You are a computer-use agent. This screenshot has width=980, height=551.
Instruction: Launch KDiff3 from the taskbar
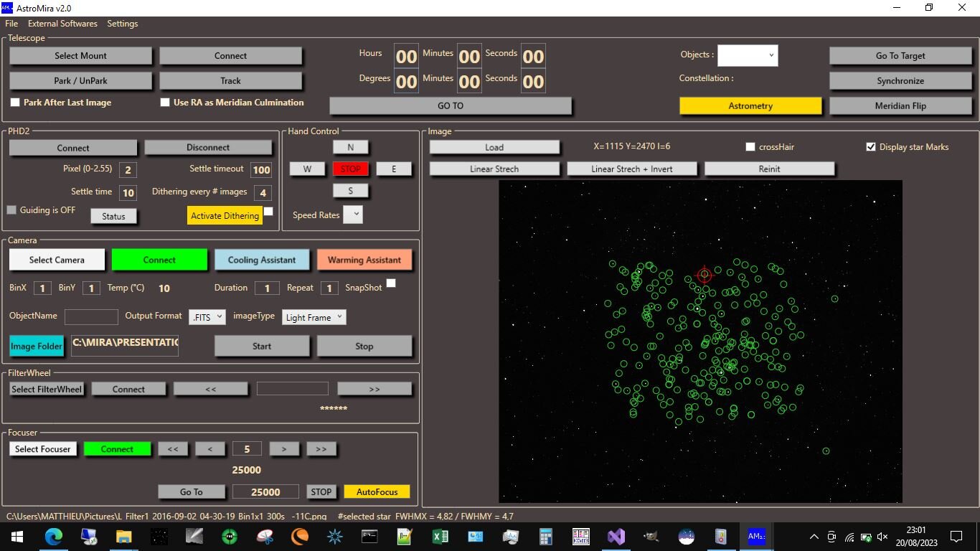point(581,536)
